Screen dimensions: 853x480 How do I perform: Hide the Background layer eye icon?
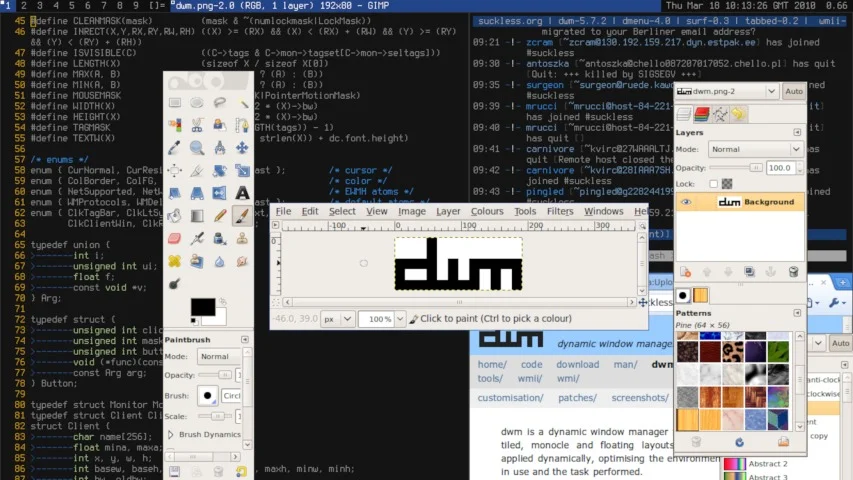(686, 202)
